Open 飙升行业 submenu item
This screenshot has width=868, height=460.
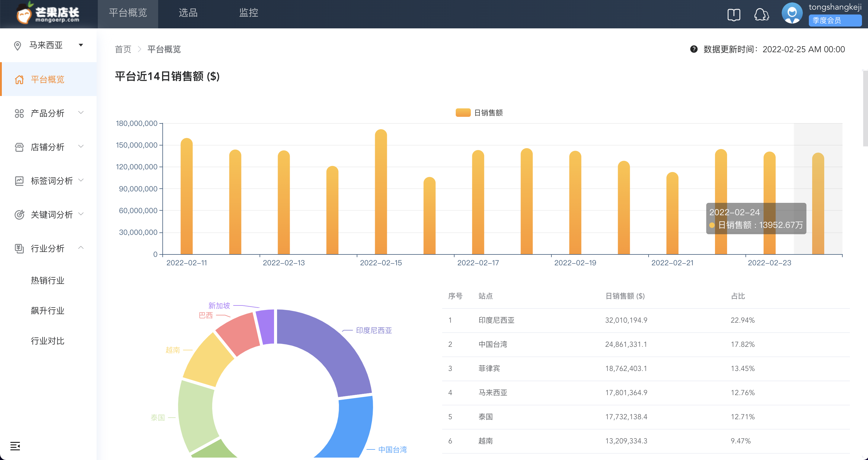47,311
